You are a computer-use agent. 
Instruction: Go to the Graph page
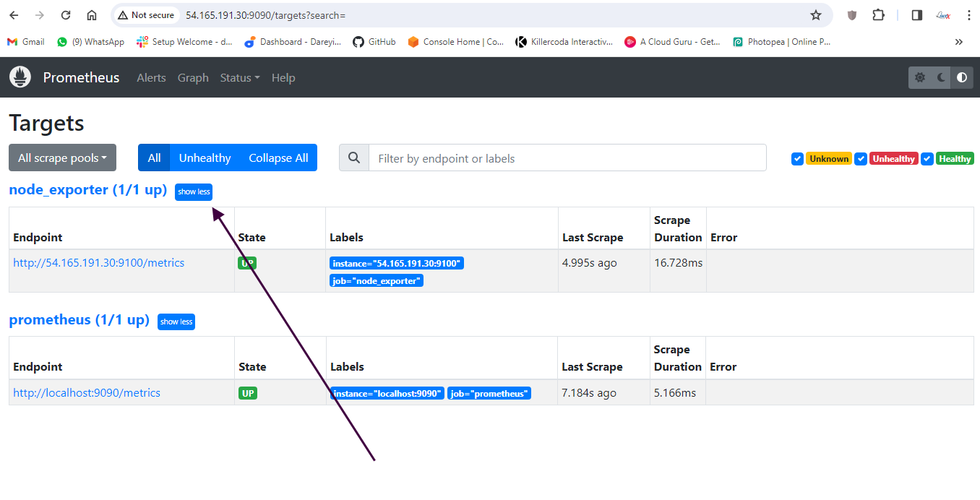[193, 78]
